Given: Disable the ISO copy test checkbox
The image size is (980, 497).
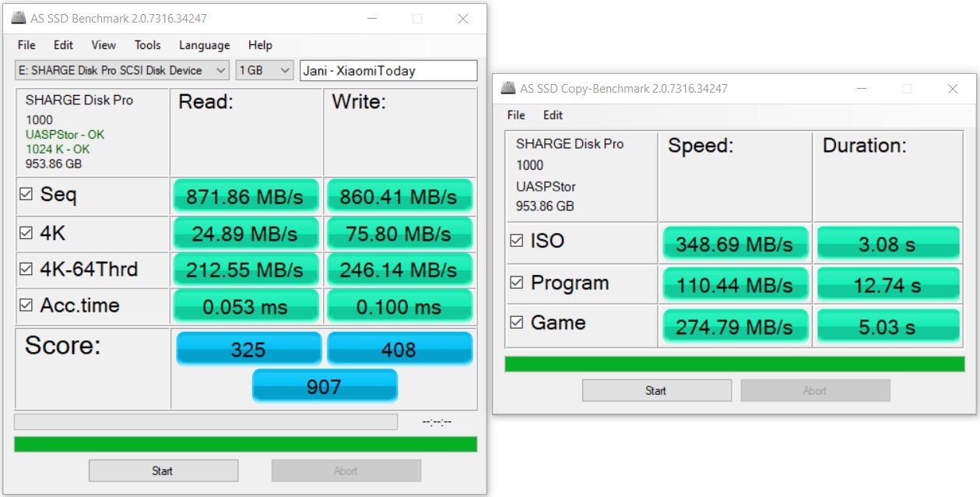Looking at the screenshot, I should tap(516, 241).
